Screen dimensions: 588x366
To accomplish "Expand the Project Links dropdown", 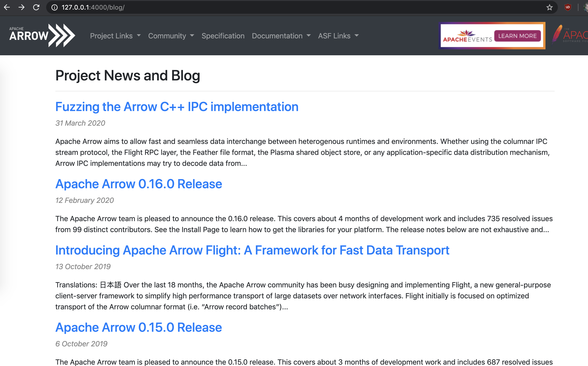I will point(115,36).
